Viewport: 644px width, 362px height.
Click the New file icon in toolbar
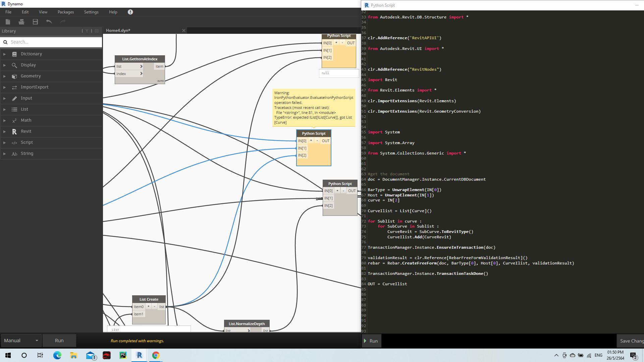[8, 22]
